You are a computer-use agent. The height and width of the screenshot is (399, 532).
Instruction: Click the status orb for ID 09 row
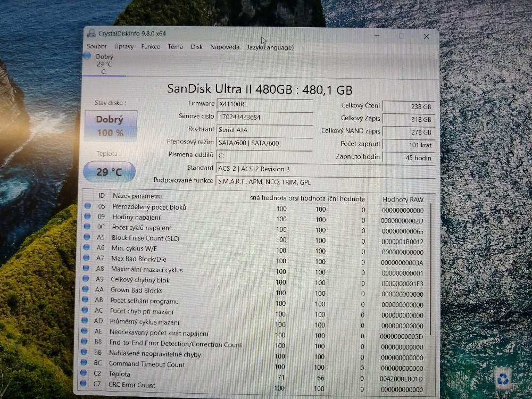tap(87, 216)
